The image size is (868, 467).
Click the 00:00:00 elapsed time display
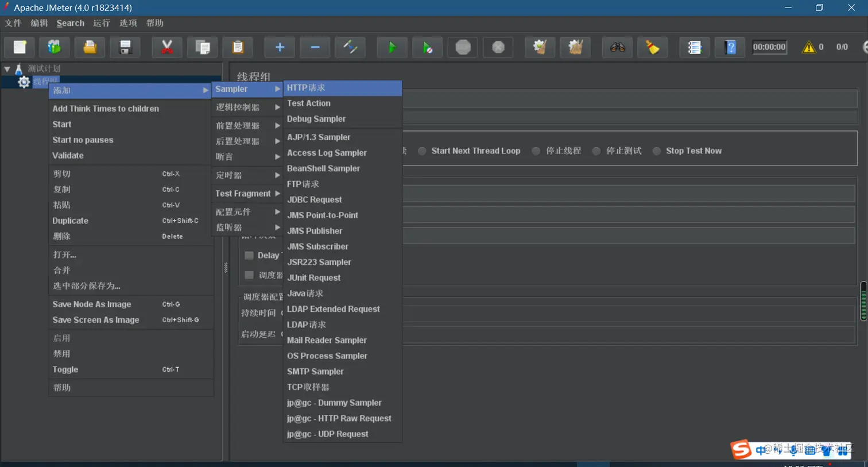[769, 47]
